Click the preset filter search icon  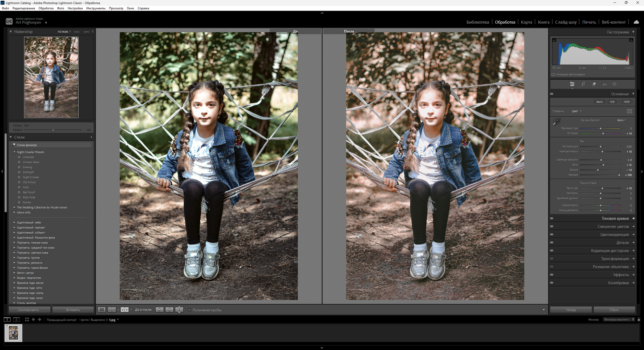[14, 145]
